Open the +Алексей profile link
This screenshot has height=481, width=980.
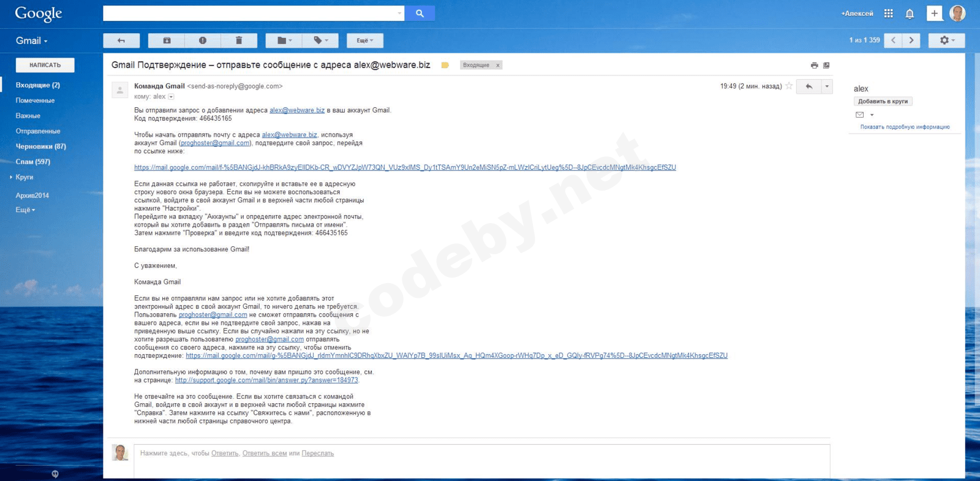coord(857,13)
